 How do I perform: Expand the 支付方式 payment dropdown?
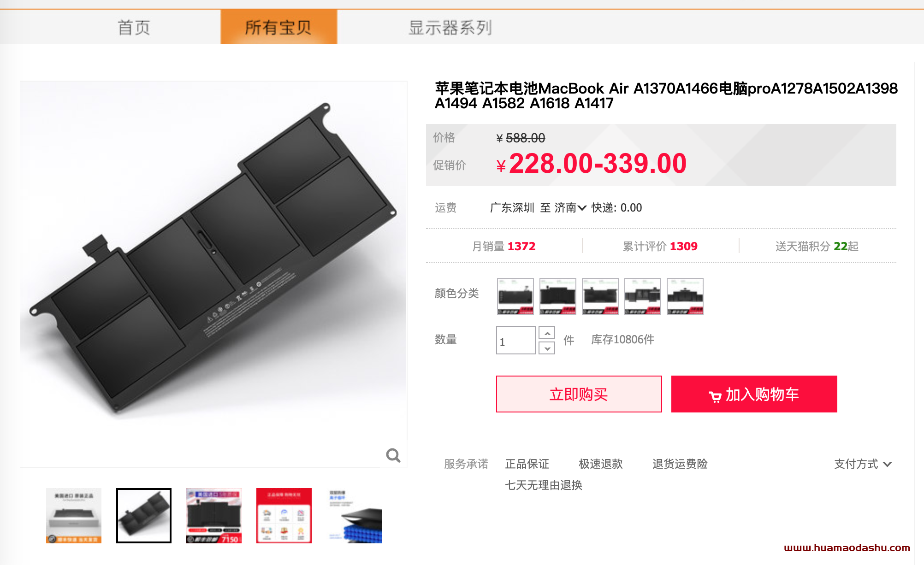click(x=863, y=464)
